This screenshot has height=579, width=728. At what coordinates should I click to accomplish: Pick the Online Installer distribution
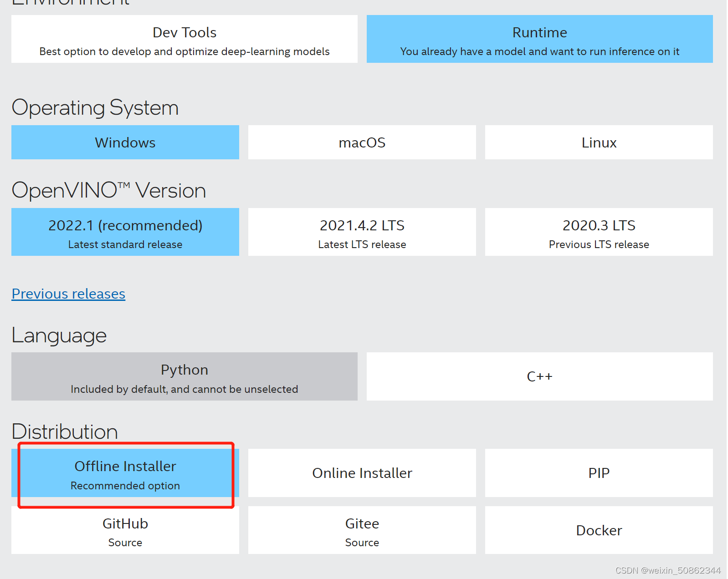click(362, 473)
